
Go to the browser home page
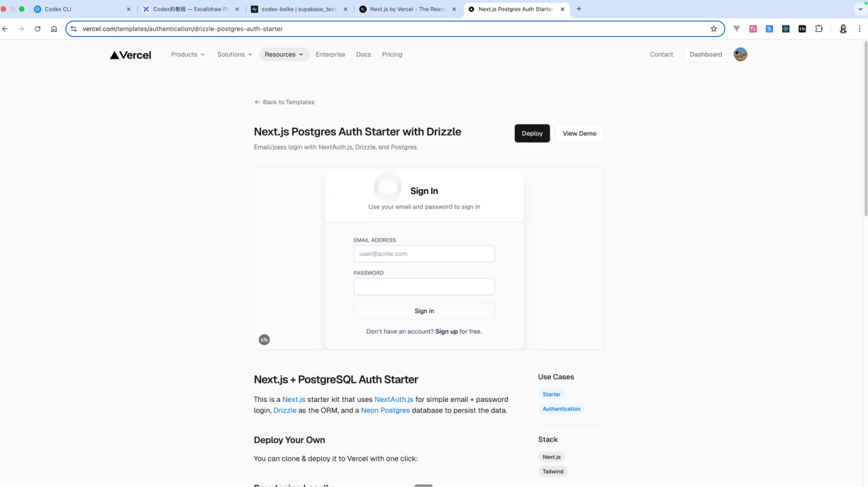(x=54, y=29)
